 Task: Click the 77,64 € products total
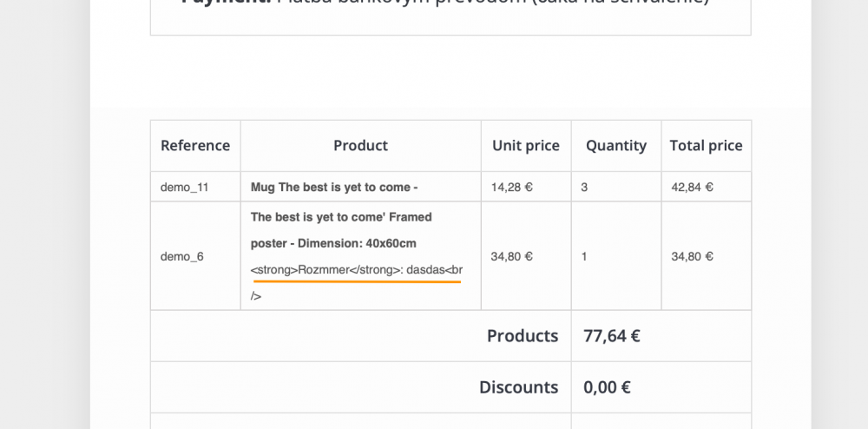coord(612,336)
